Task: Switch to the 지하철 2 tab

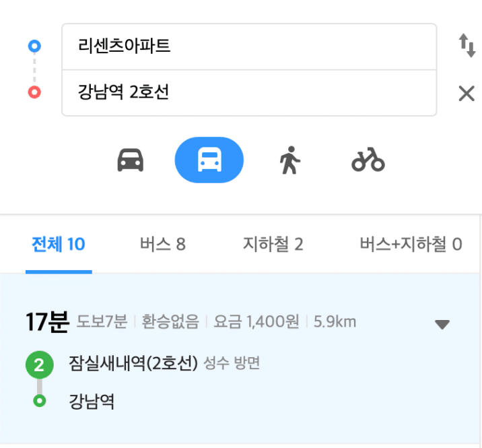Action: coord(273,245)
